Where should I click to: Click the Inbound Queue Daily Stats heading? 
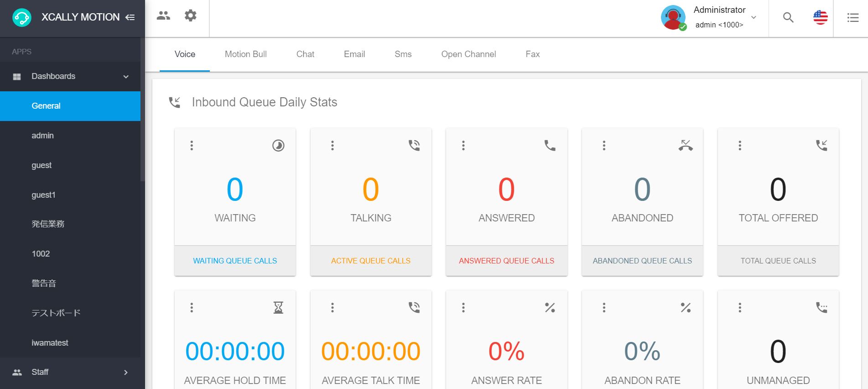[265, 102]
